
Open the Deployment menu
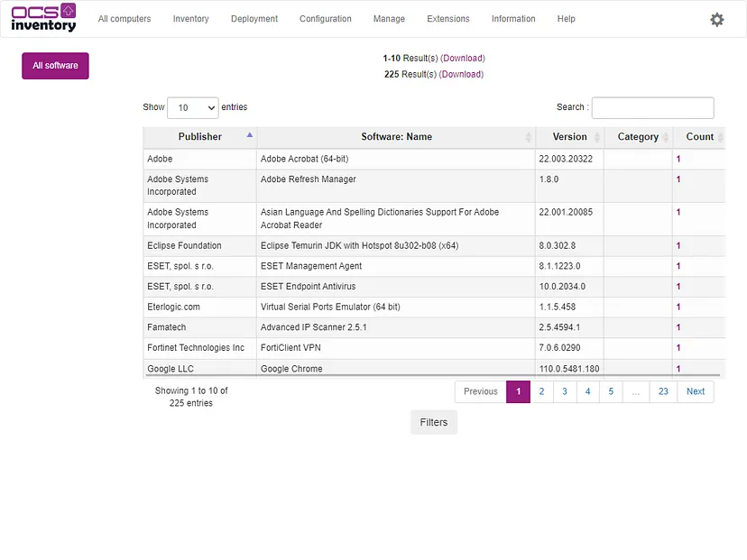[254, 19]
